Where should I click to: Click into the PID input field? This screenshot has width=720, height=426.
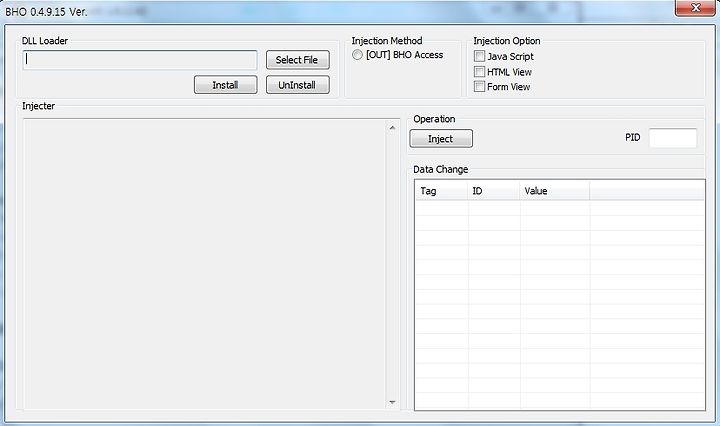673,138
